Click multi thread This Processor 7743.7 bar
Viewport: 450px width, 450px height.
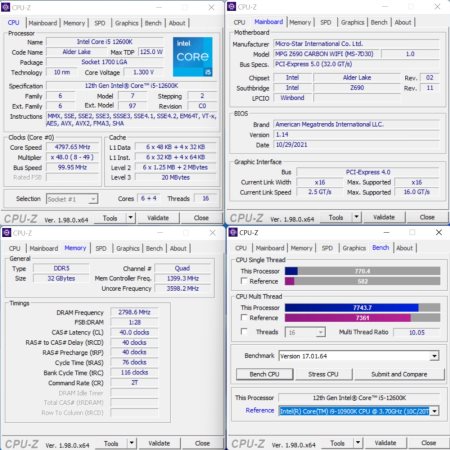tap(362, 307)
